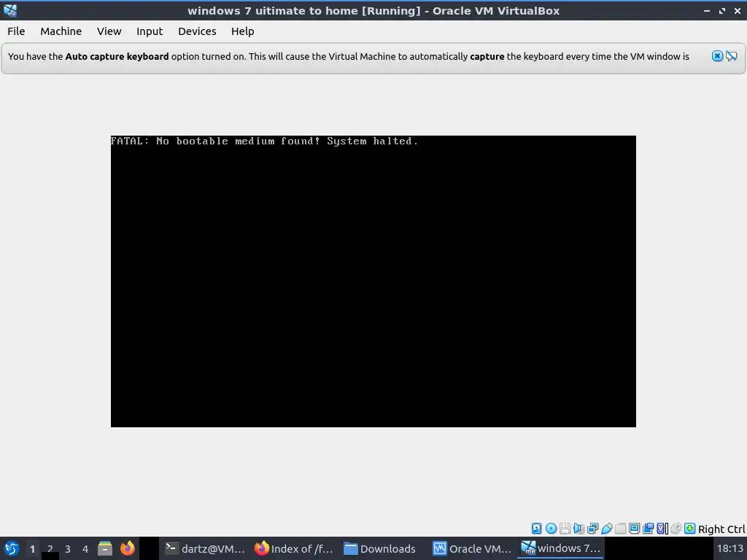Open the View menu
Viewport: 747px width, 560px height.
[109, 31]
